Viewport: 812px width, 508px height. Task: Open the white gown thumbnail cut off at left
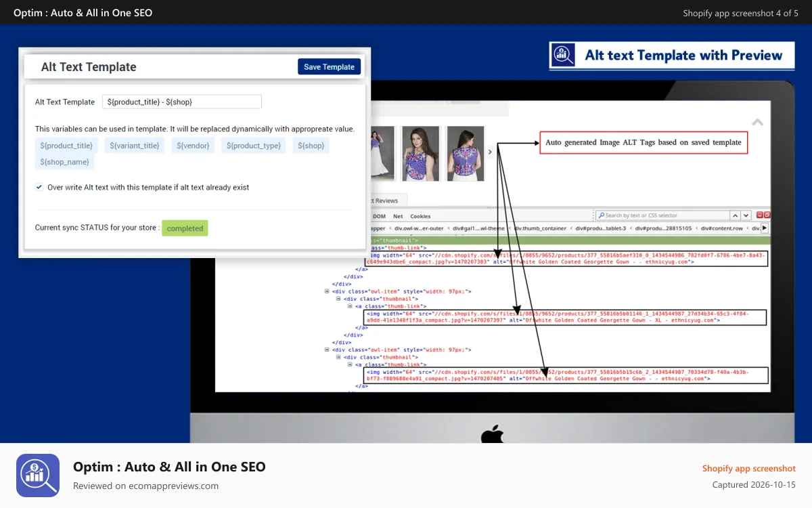382,153
